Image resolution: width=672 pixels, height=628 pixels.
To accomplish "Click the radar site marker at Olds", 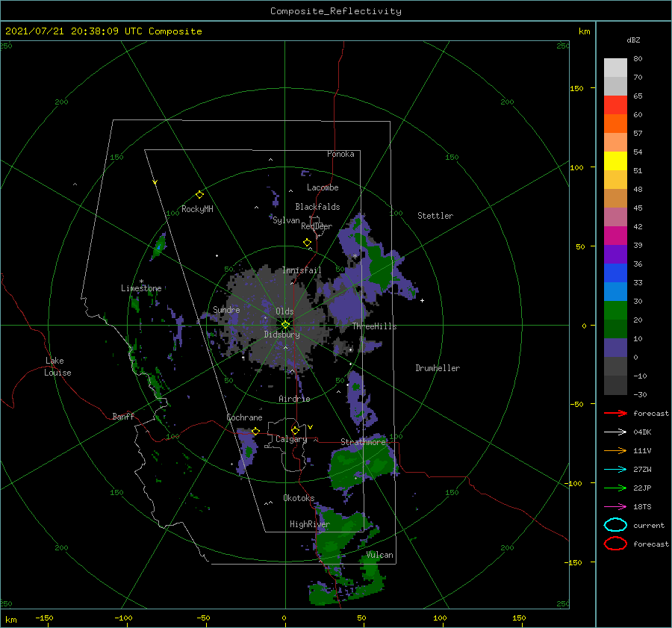I will coord(285,325).
